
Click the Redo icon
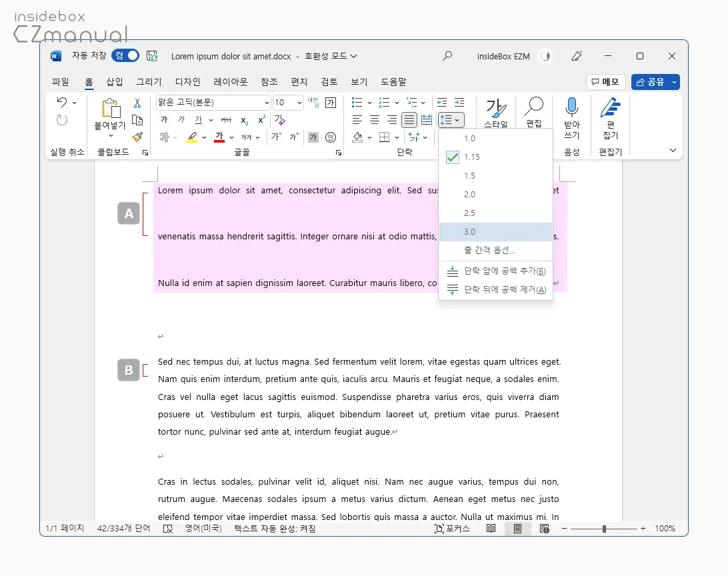tap(62, 120)
